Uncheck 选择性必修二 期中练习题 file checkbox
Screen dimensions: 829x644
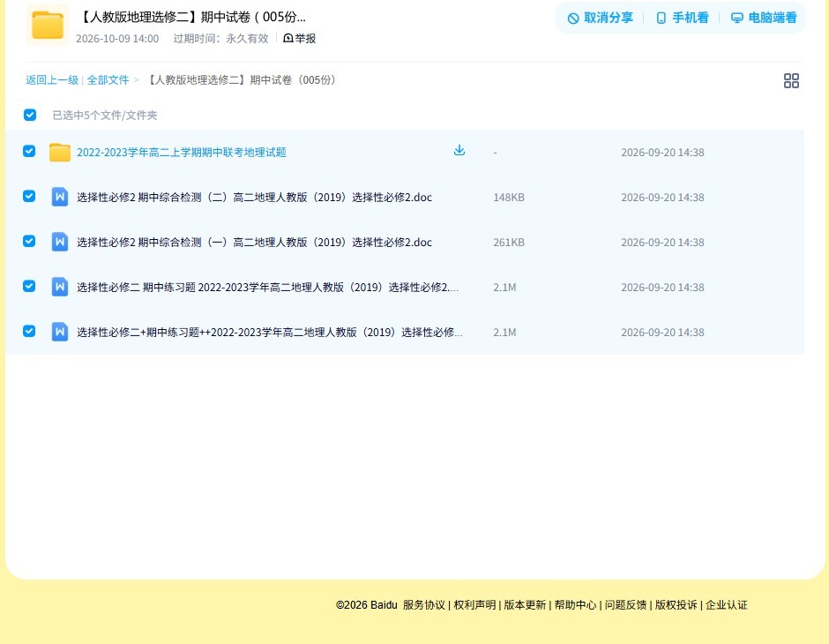tap(29, 286)
